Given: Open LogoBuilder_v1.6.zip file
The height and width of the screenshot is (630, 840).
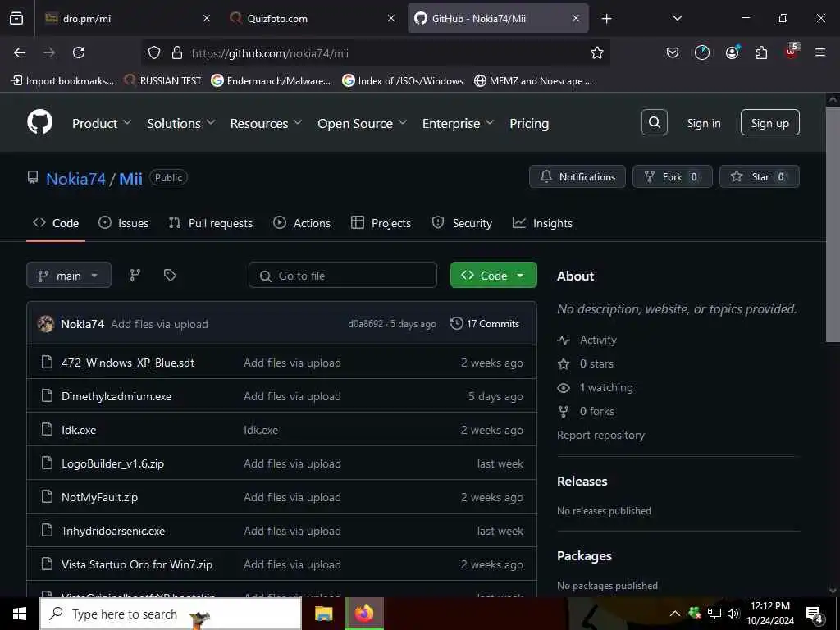Looking at the screenshot, I should pos(112,463).
